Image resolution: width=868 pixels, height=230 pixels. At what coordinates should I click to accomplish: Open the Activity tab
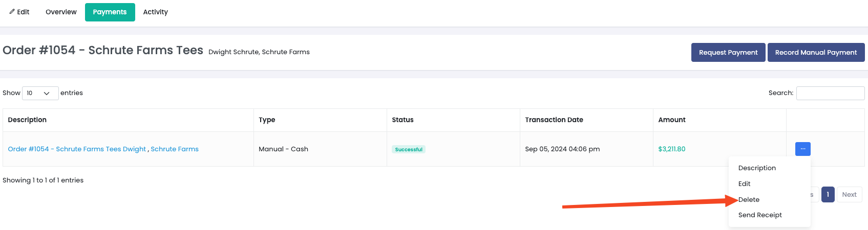pyautogui.click(x=155, y=12)
